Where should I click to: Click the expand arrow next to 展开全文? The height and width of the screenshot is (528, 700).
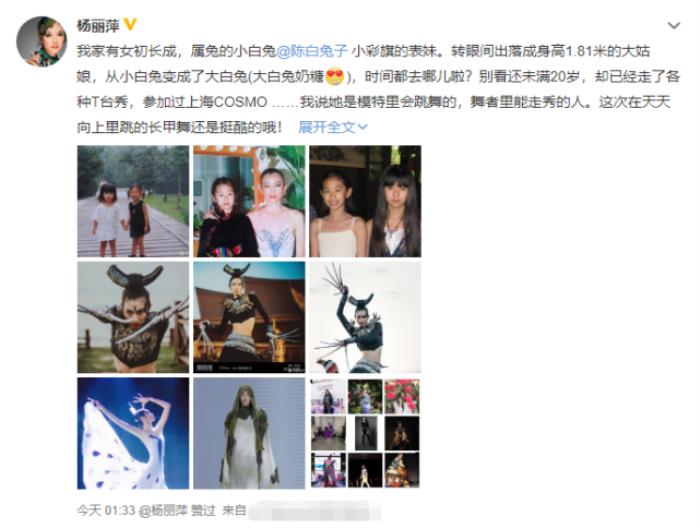pos(362,127)
